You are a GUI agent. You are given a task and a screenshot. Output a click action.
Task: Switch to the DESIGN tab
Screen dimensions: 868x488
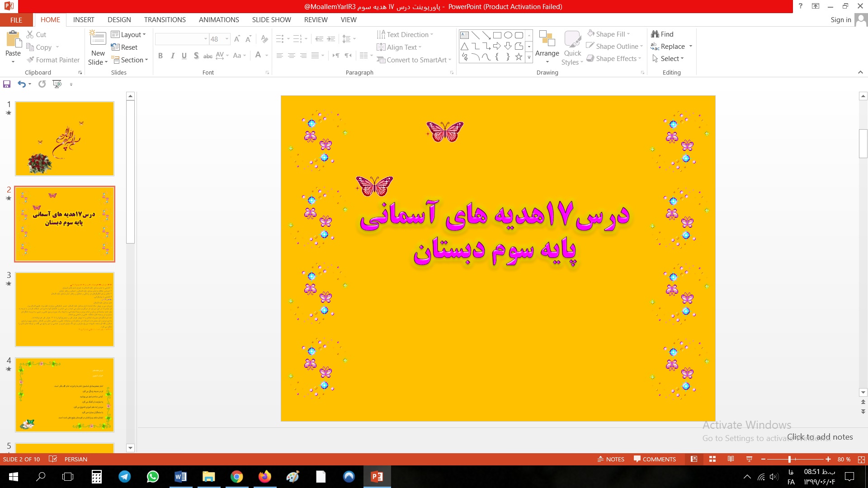[x=119, y=20]
